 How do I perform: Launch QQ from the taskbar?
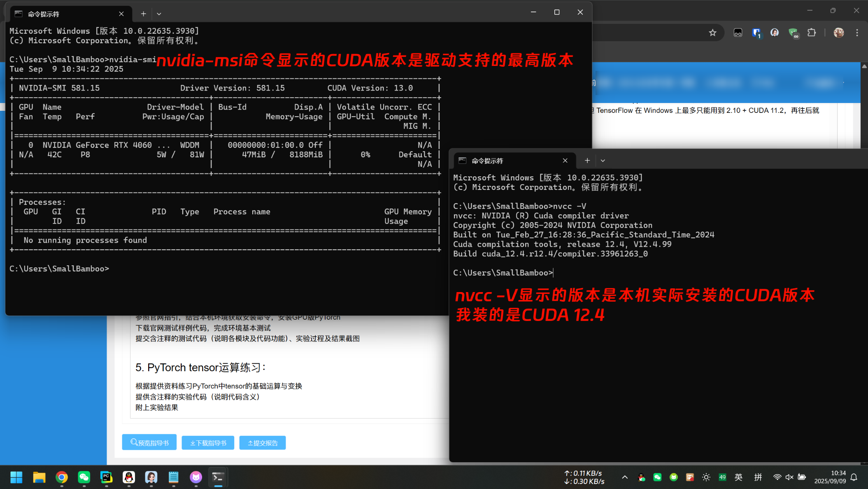128,477
